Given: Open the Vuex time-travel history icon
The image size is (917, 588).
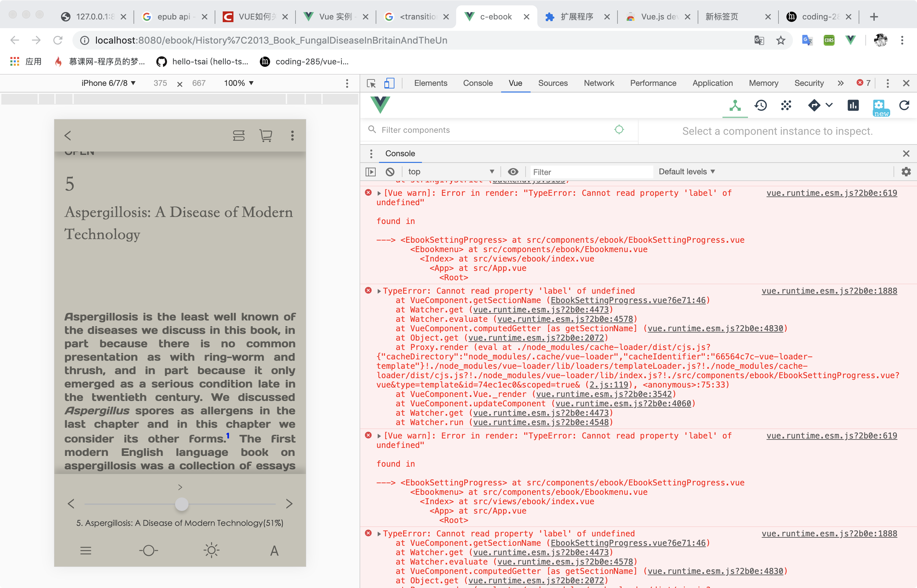Looking at the screenshot, I should (760, 105).
